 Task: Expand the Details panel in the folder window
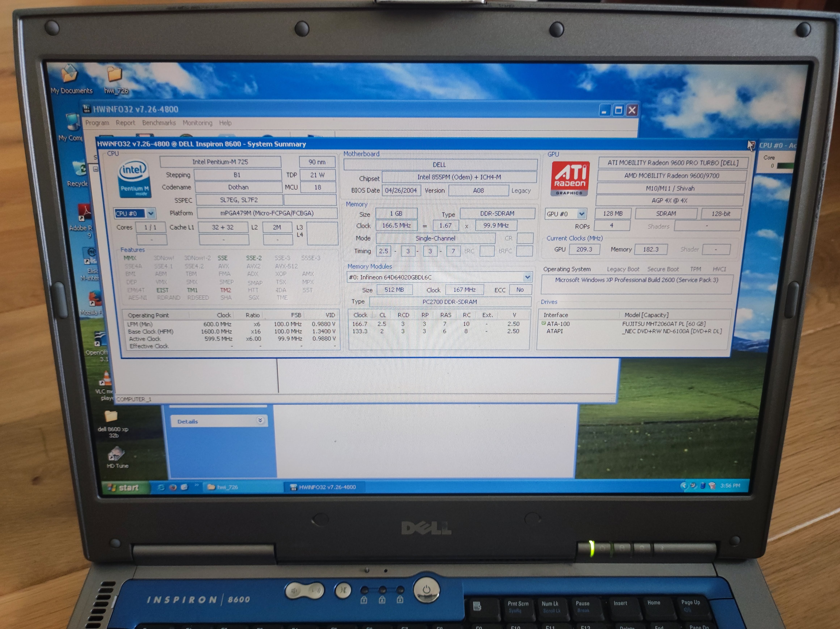coord(260,420)
